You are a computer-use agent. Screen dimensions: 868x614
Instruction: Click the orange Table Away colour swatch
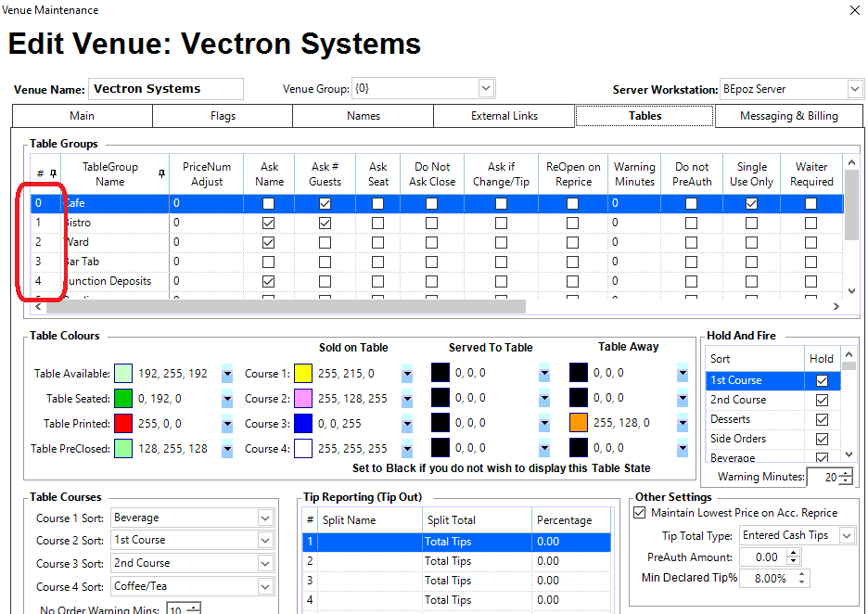[579, 423]
